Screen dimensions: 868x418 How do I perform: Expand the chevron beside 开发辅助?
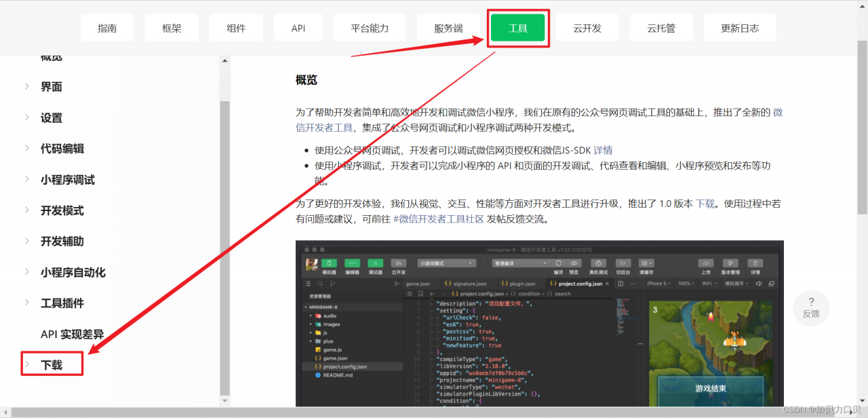coord(27,241)
